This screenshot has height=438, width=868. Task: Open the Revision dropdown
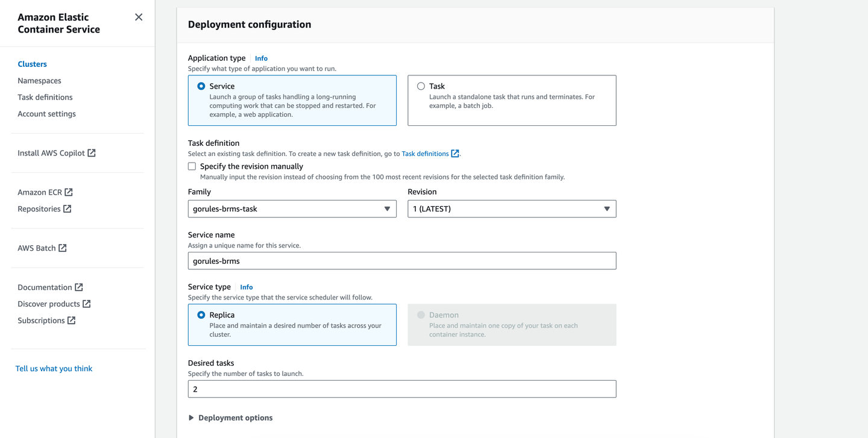click(x=511, y=209)
